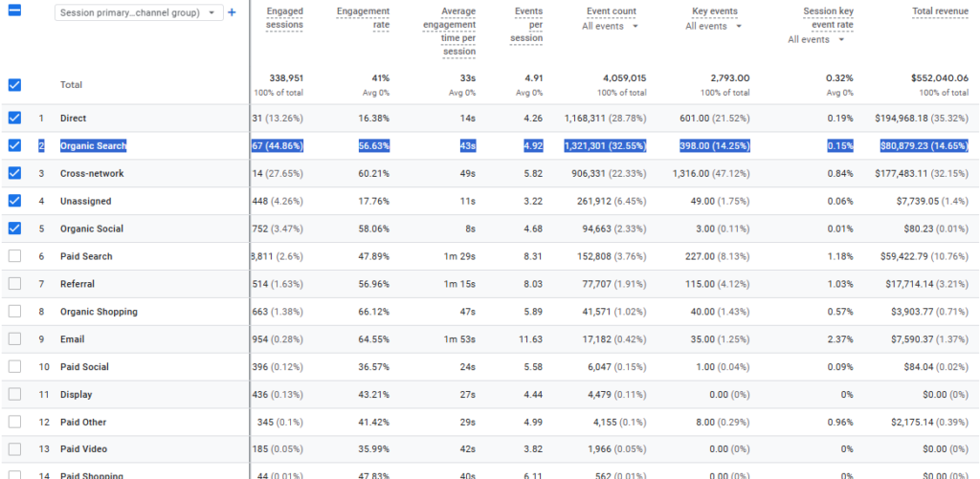This screenshot has width=980, height=479.
Task: Select the Paid Social channel label
Action: click(x=84, y=366)
